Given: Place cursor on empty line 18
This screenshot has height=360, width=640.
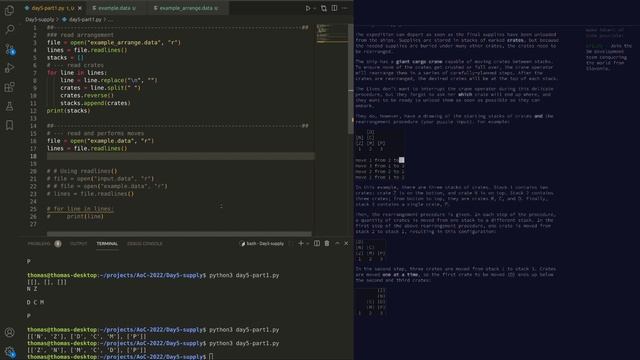Looking at the screenshot, I should point(180,156).
